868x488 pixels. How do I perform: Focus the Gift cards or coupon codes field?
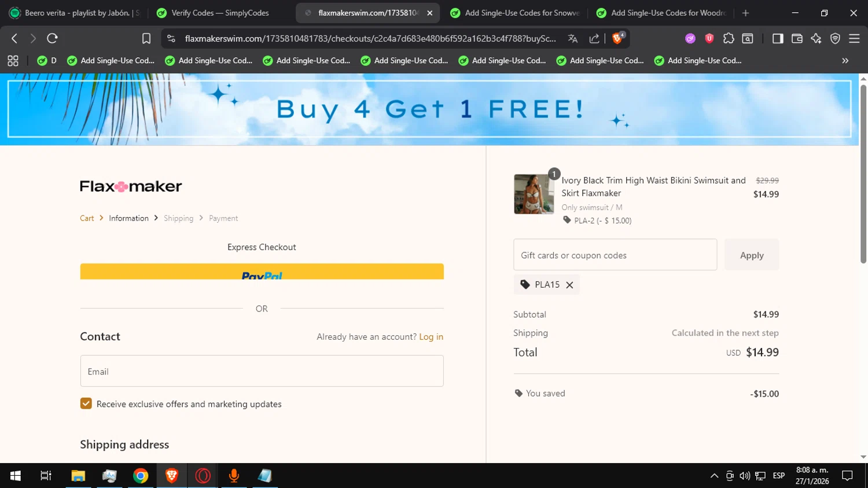pos(615,255)
